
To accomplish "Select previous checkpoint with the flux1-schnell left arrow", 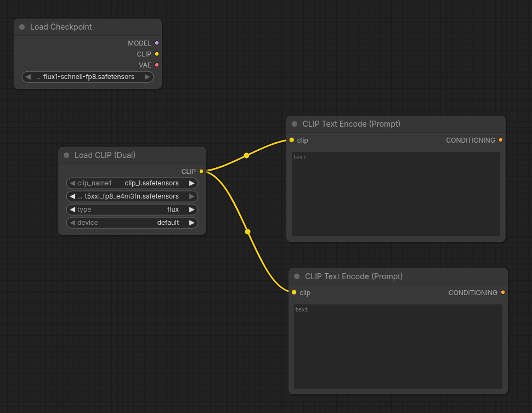I will (28, 77).
